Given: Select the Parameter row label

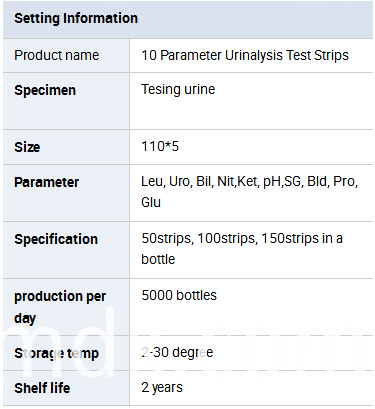Looking at the screenshot, I should 46,182.
